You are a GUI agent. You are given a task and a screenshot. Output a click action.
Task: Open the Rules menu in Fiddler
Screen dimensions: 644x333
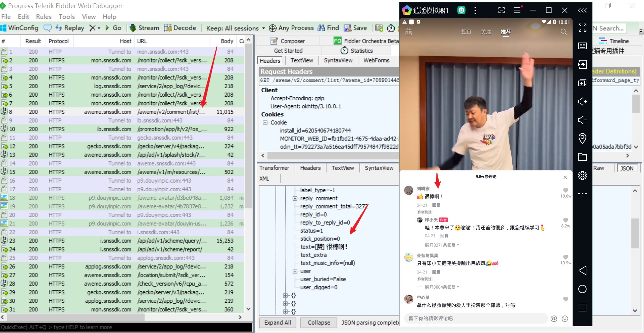tap(43, 16)
